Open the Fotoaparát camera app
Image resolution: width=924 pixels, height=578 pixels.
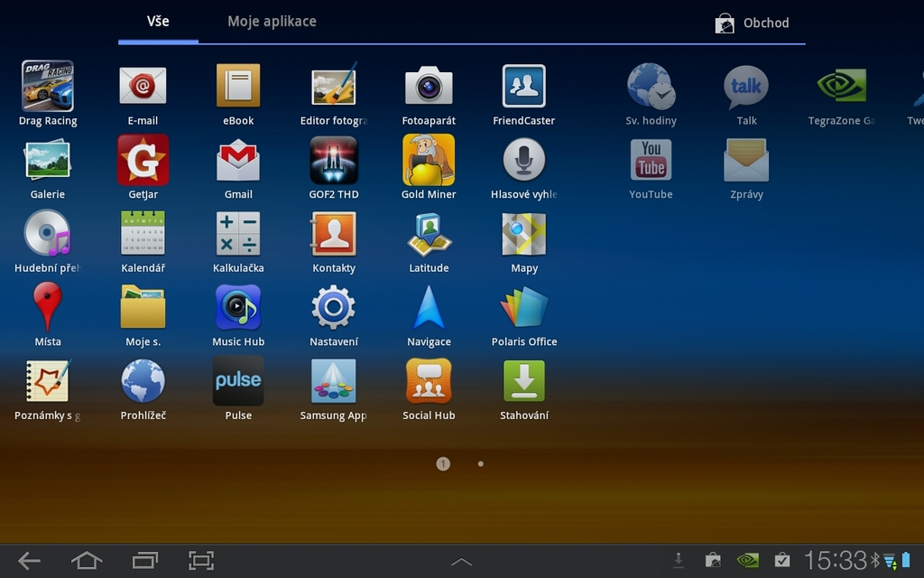click(429, 86)
